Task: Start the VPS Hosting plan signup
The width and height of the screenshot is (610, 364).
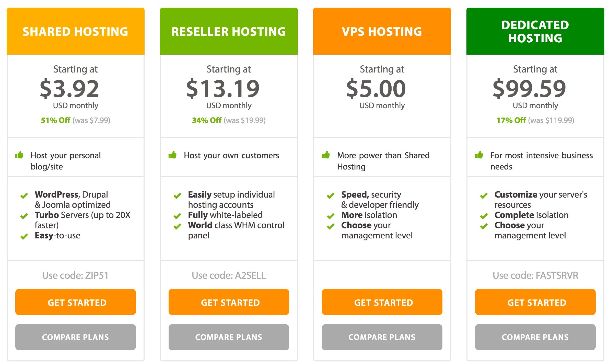Action: click(x=382, y=302)
